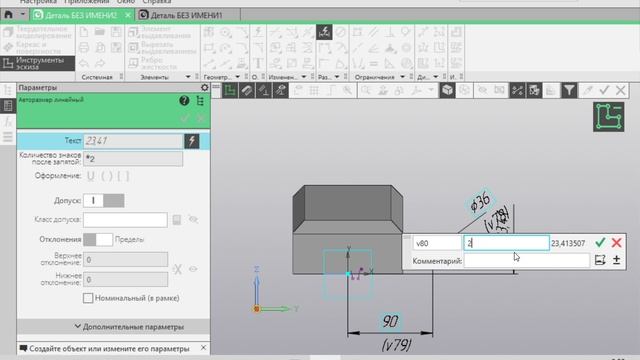Click the Текст input field
The height and width of the screenshot is (360, 640).
pos(133,141)
